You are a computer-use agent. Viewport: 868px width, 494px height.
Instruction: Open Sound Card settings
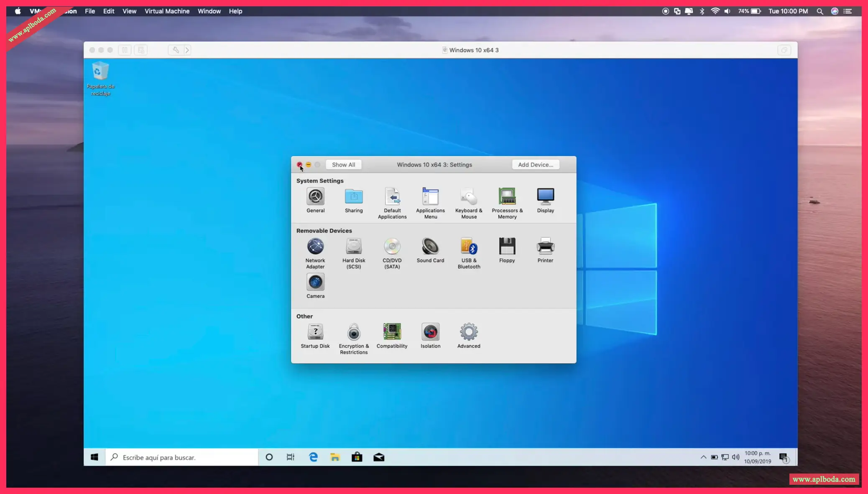pyautogui.click(x=430, y=250)
